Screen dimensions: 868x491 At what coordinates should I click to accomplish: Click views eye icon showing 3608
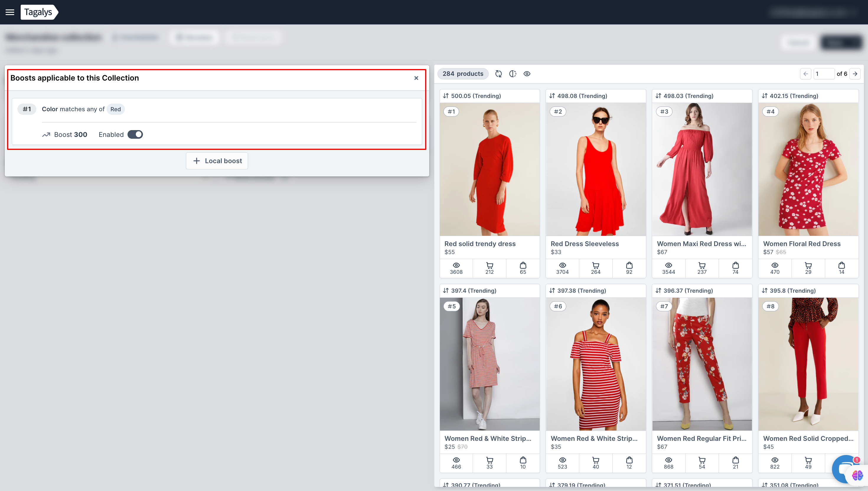[456, 265]
